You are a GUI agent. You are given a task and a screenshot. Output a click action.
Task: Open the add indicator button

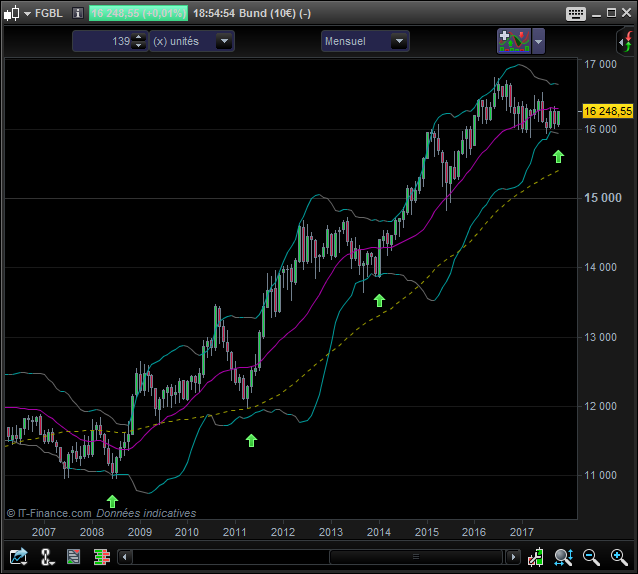(513, 41)
